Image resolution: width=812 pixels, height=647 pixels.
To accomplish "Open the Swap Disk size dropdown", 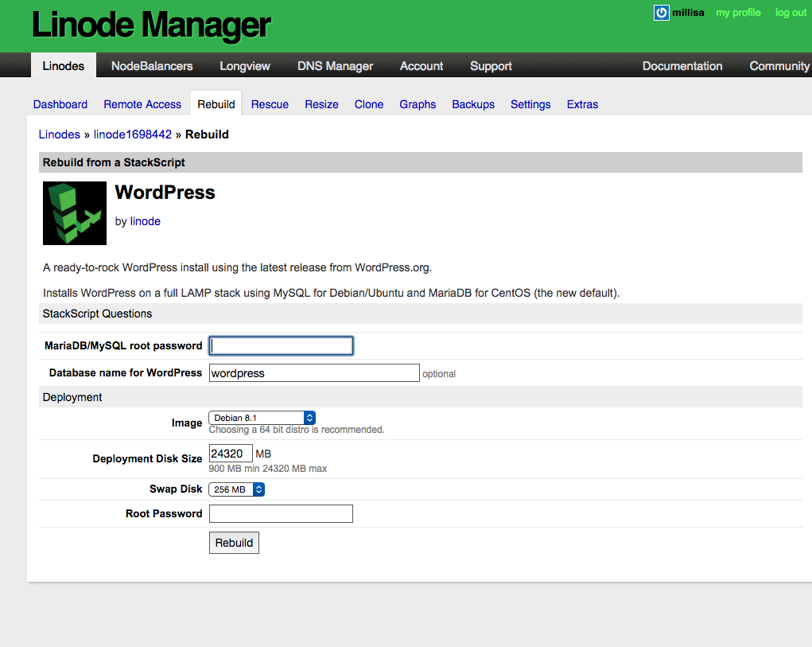I will pyautogui.click(x=237, y=489).
